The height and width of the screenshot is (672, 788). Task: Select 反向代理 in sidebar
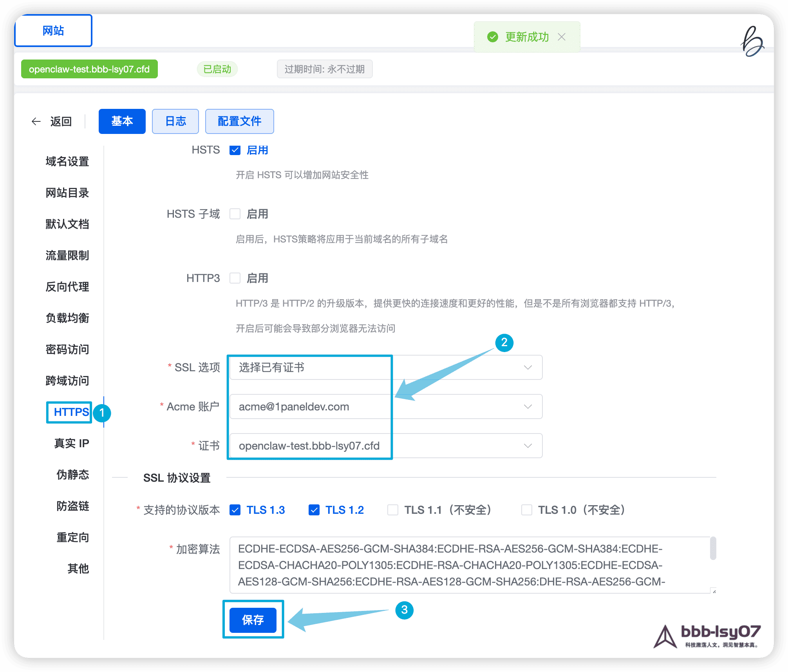click(x=67, y=287)
